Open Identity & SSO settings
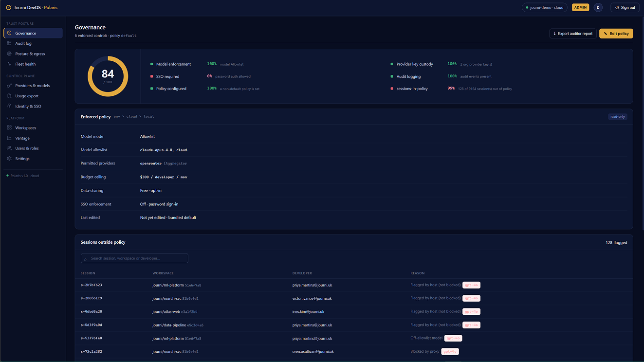644x362 pixels. [33, 106]
